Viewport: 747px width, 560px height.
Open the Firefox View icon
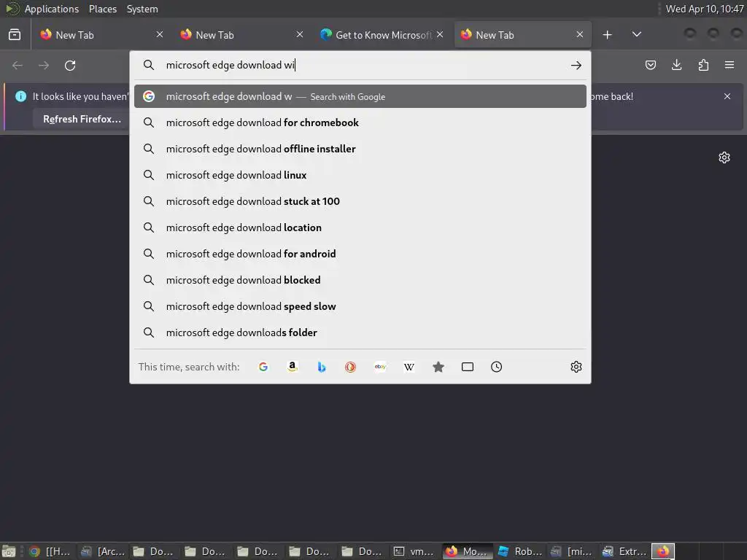15,35
